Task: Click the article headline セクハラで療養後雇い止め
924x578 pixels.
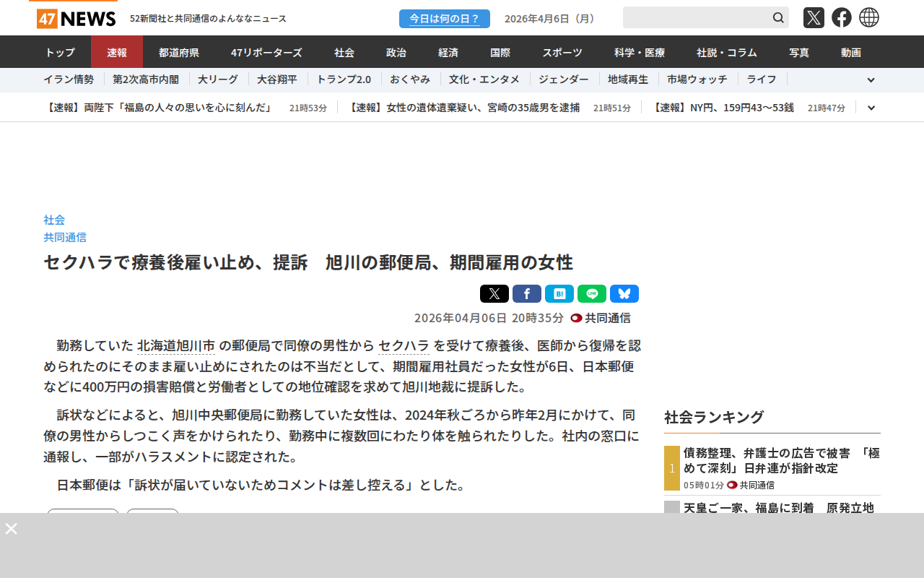Action: [x=308, y=262]
